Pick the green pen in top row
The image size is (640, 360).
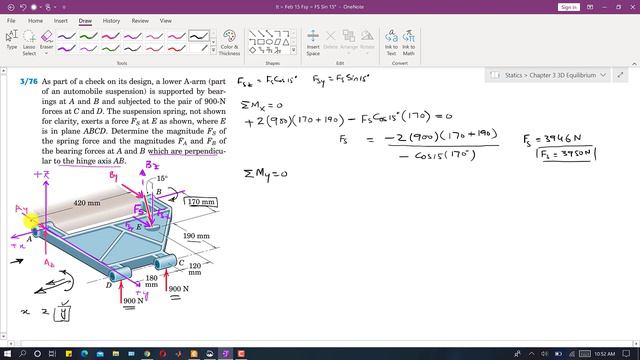[x=89, y=36]
